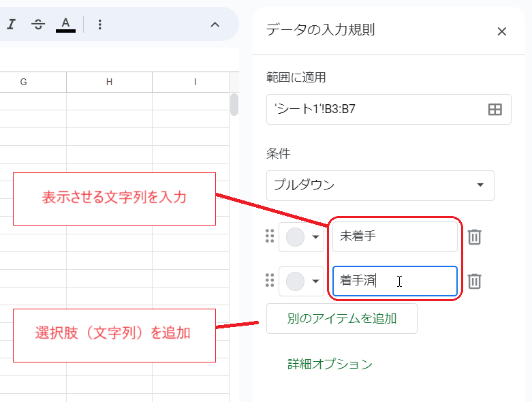532x402 pixels.
Task: Select column H header
Action: click(109, 82)
